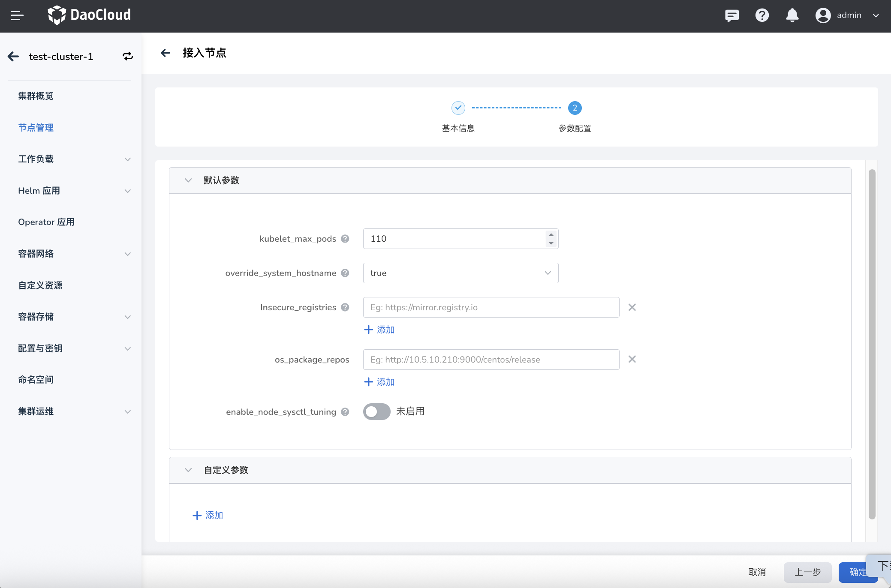Open the override_system_hostname dropdown

461,273
